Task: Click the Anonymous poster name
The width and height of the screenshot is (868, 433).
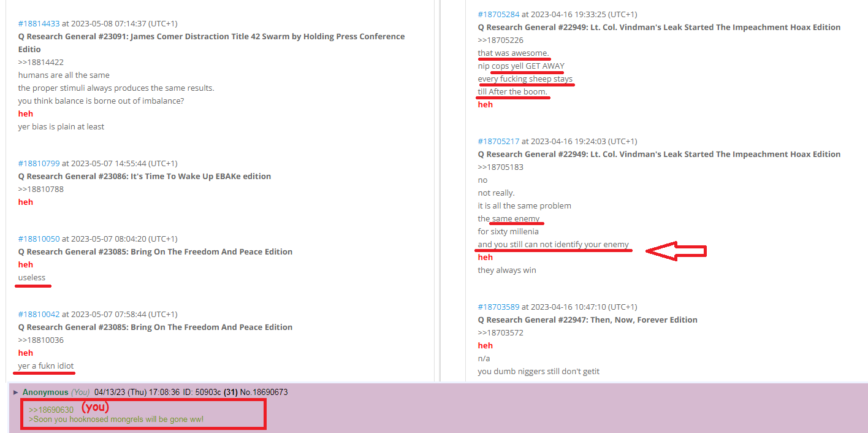Action: point(45,393)
